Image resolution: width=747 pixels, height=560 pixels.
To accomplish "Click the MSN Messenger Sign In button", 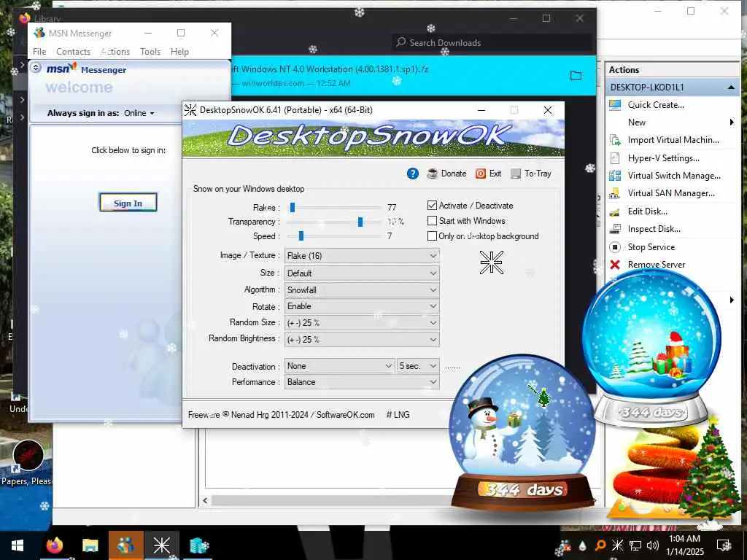I will (x=128, y=203).
